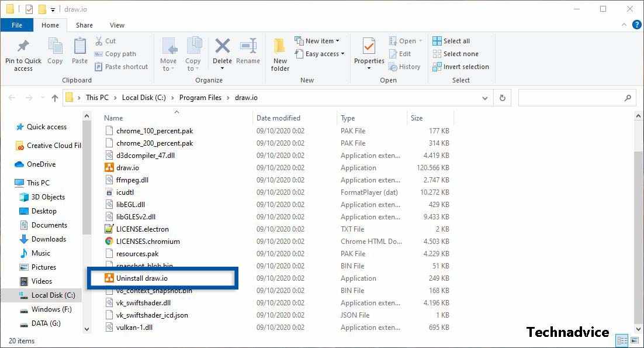The width and height of the screenshot is (644, 348).
Task: Click the Copy ribbon icon
Action: (x=55, y=46)
